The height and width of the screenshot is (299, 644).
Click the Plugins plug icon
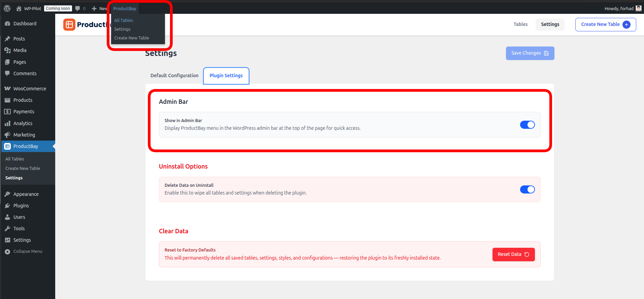coord(7,206)
